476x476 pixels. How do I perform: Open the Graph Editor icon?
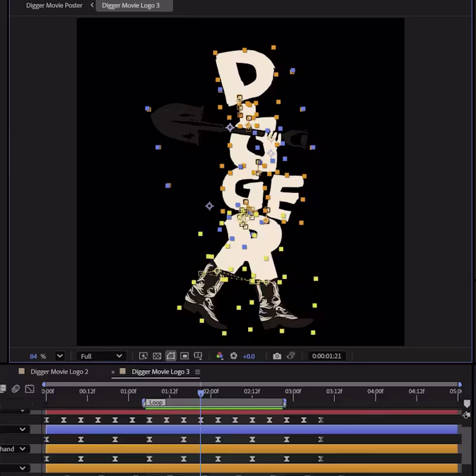[x=29, y=389]
